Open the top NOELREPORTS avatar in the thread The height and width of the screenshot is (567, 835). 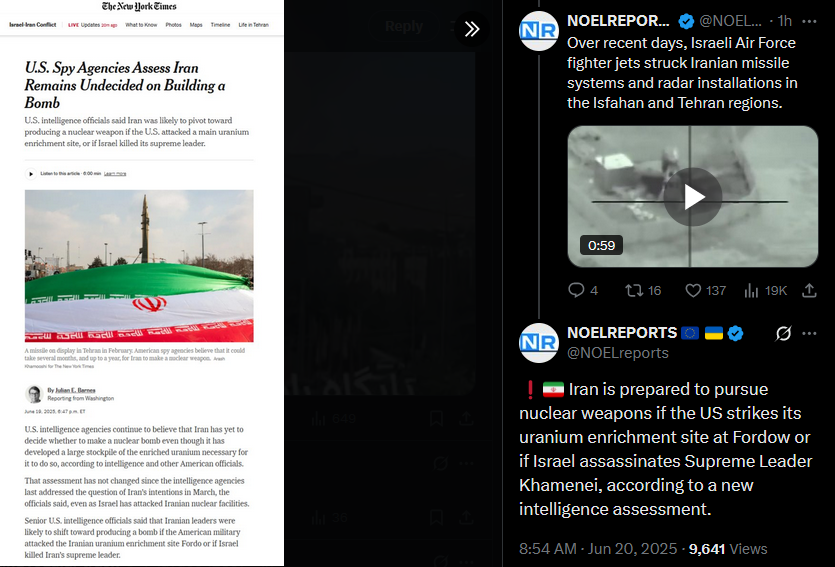[x=539, y=31]
